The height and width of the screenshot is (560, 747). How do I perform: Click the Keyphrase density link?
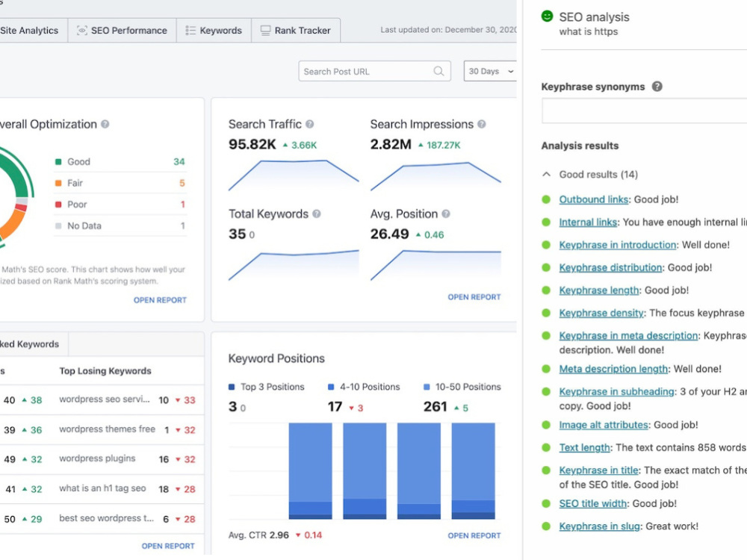coord(601,313)
